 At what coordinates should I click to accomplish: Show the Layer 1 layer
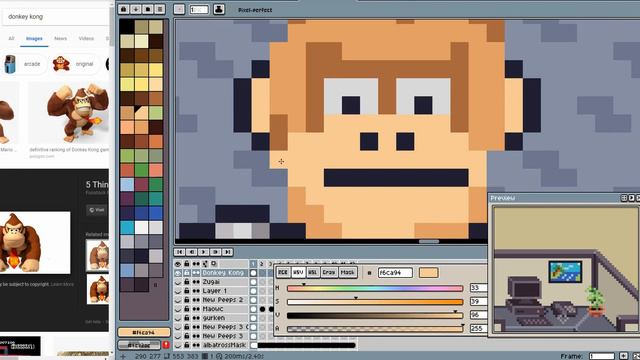[x=178, y=291]
